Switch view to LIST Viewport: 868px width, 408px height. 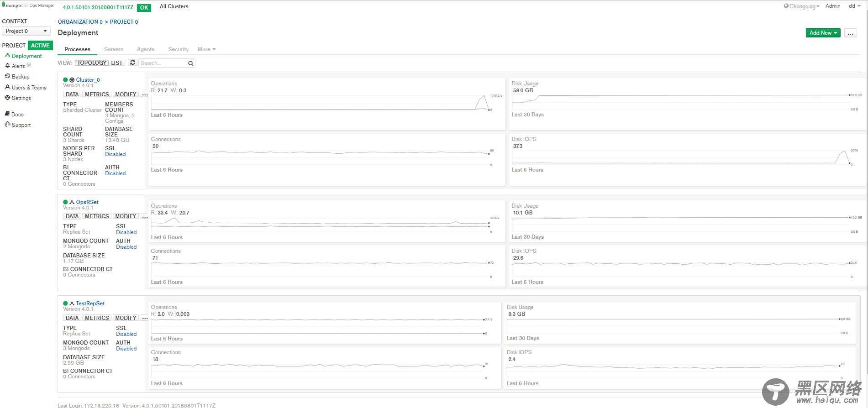117,63
